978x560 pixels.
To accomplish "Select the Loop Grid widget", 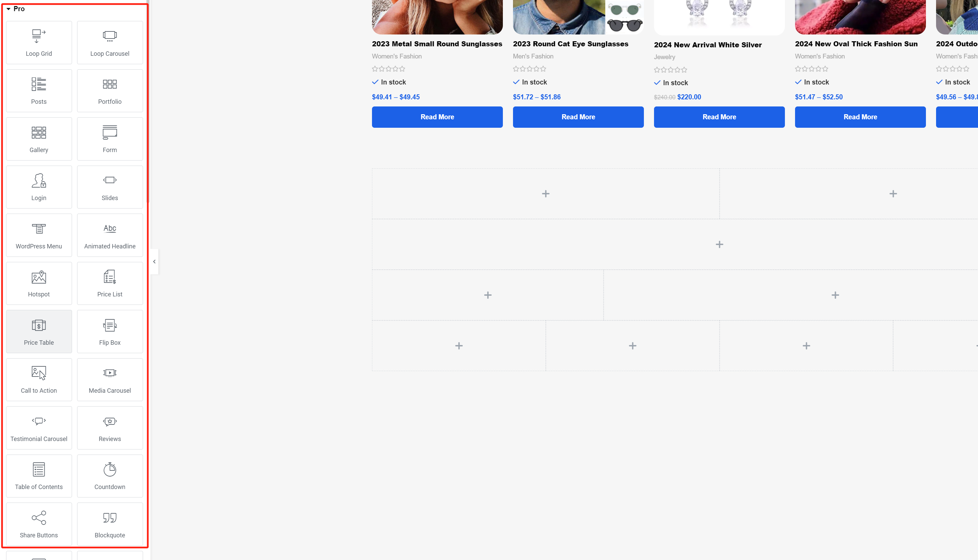I will 38,41.
